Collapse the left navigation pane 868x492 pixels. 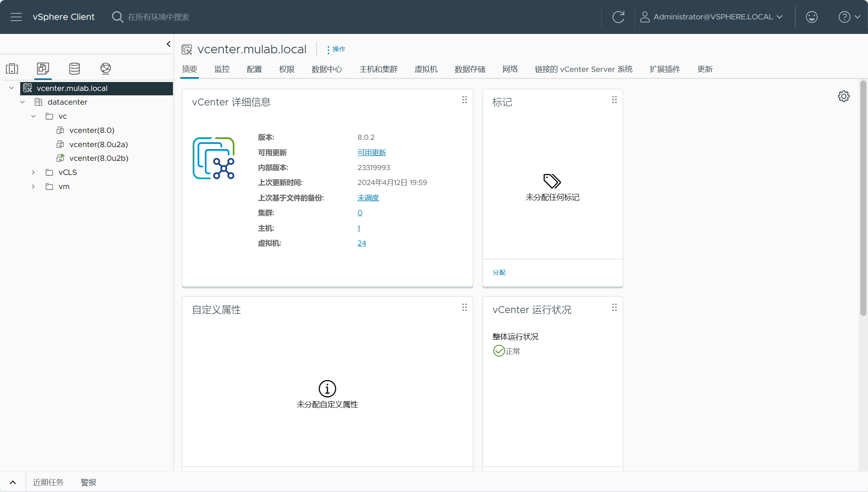[169, 44]
